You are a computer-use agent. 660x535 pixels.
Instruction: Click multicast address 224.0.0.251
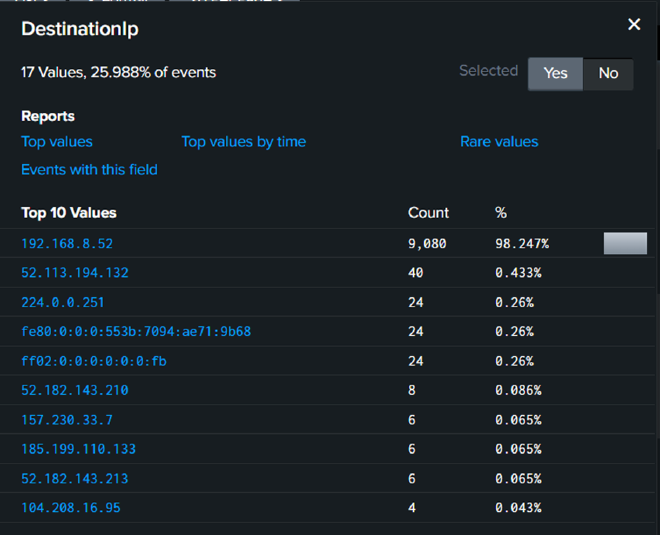[63, 302]
